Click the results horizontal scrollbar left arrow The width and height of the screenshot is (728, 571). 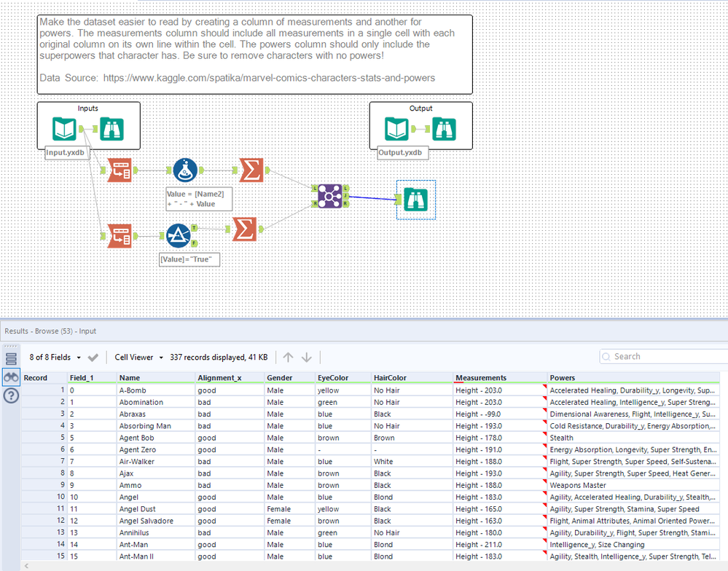click(x=27, y=566)
